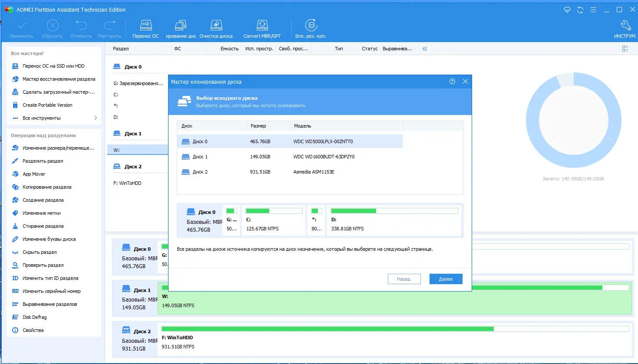Image resolution: width=638 pixels, height=364 pixels.
Task: Select Перенос ОС на SSD или HDD
Action: [54, 66]
